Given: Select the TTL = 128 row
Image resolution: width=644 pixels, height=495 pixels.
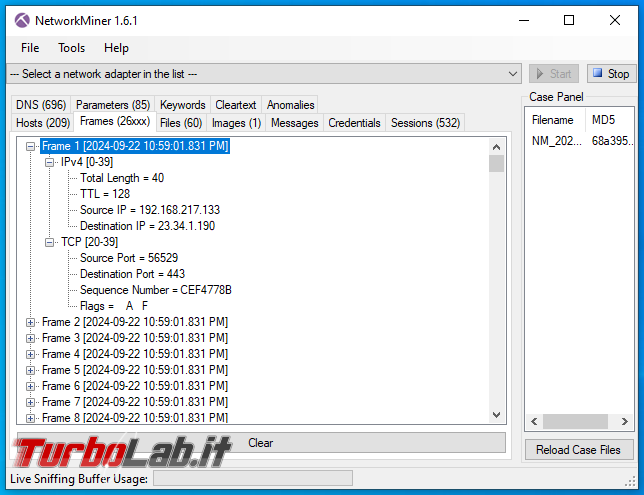Looking at the screenshot, I should click(105, 194).
